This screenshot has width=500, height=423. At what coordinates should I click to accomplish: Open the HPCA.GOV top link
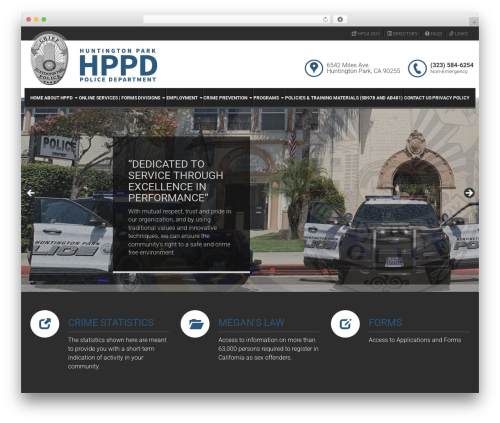coord(366,34)
